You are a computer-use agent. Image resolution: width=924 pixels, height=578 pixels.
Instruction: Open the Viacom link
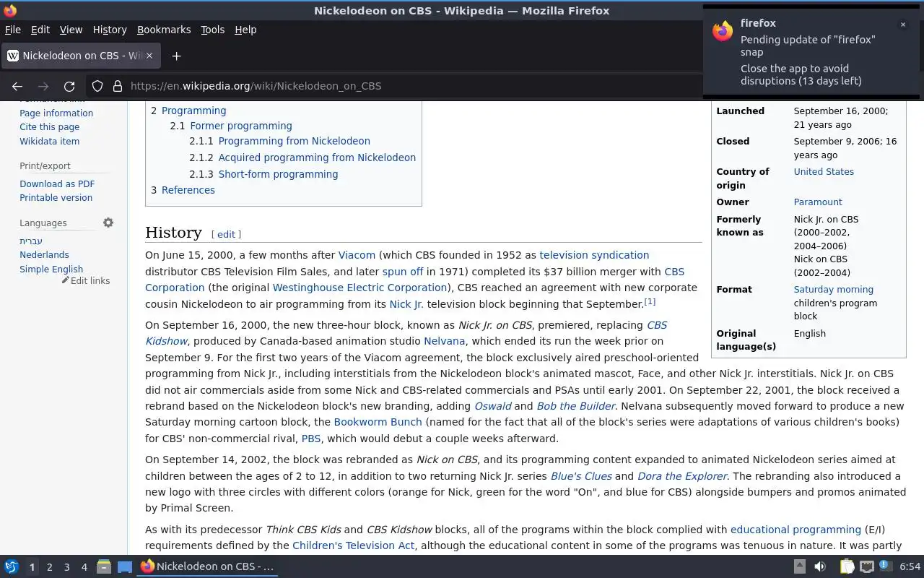point(357,255)
